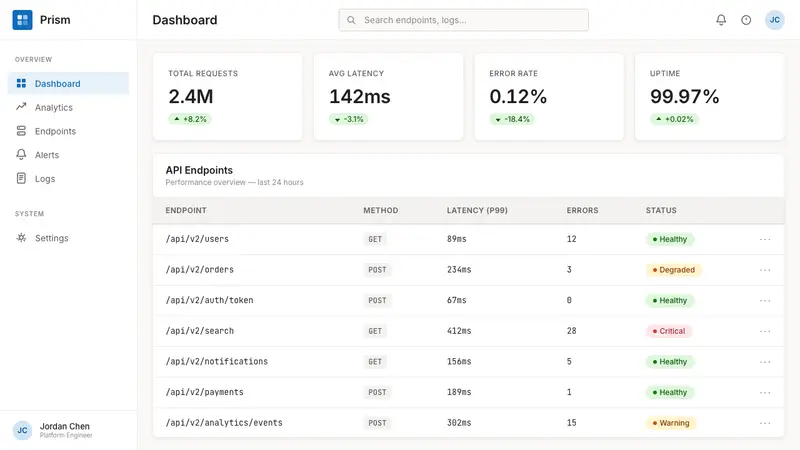800x450 pixels.
Task: Open more options for /api/v2/notifications row
Action: coord(765,362)
